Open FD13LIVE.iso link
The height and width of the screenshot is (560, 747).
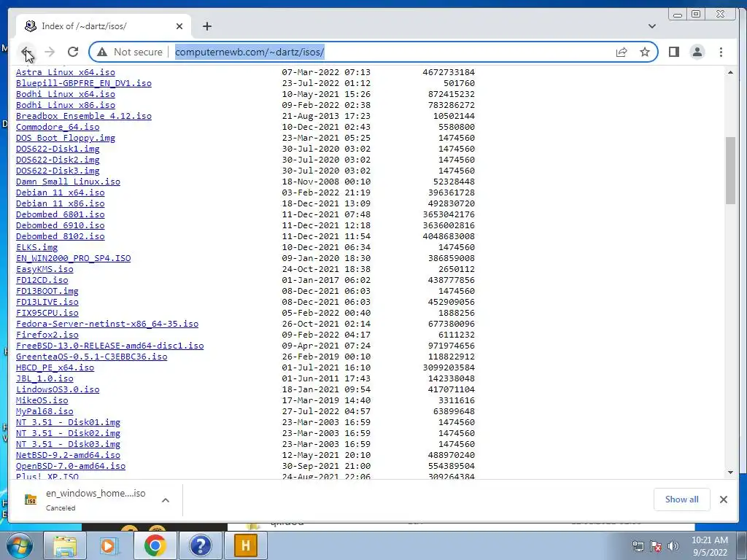47,303
